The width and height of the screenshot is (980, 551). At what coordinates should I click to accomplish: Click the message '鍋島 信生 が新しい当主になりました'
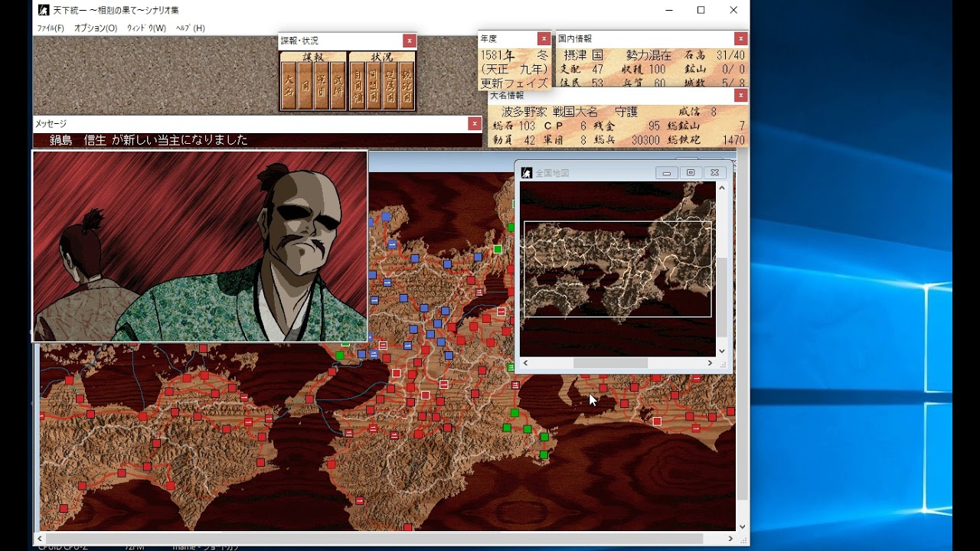pos(149,140)
